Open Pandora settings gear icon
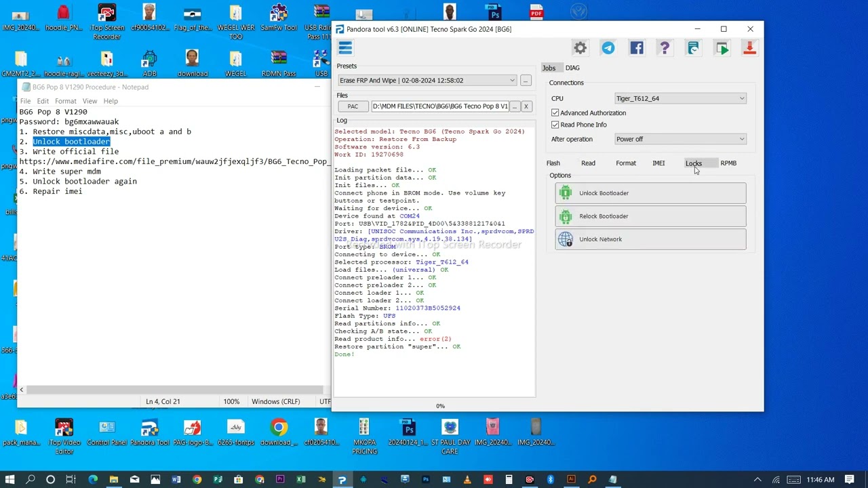The image size is (868, 488). 580,47
